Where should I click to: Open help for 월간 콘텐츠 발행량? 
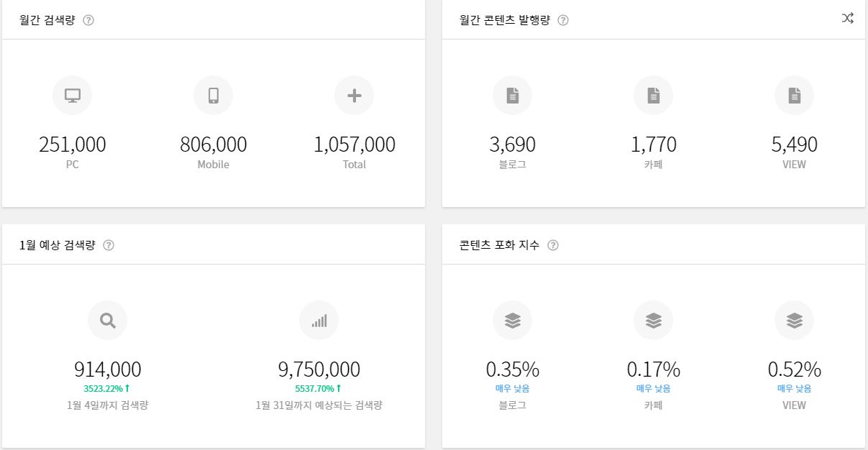click(563, 20)
